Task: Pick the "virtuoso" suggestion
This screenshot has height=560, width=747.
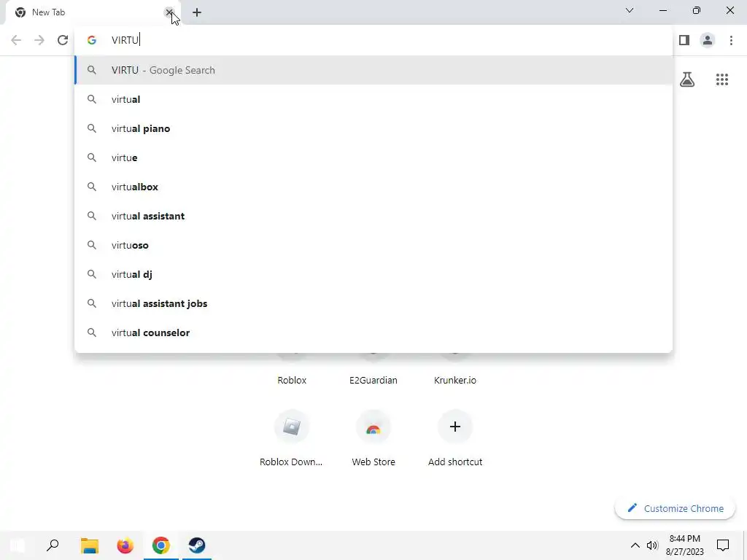Action: click(x=373, y=245)
